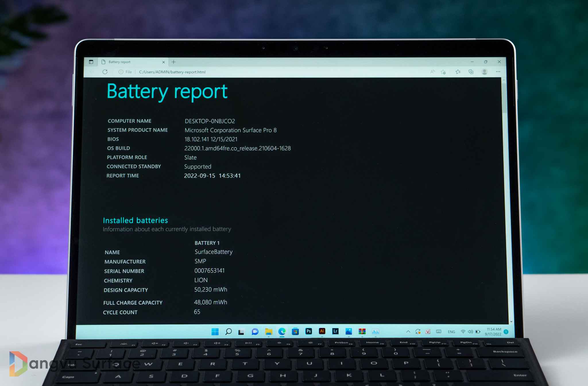588x386 pixels.
Task: Click the BATTERY 1 column header
Action: (207, 243)
